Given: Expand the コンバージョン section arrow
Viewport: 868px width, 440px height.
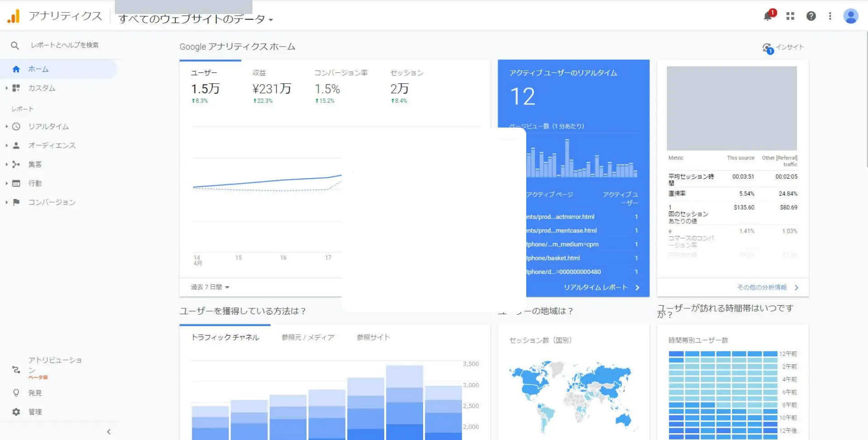Looking at the screenshot, I should click(6, 203).
